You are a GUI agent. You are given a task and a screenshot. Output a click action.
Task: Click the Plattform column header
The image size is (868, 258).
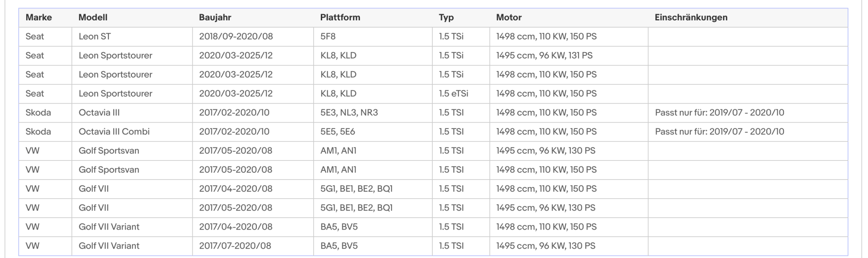(x=373, y=17)
